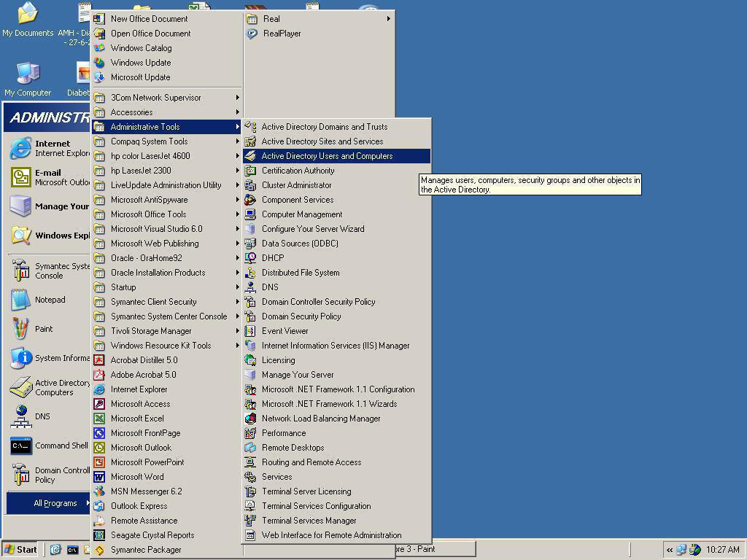Image resolution: width=747 pixels, height=560 pixels.
Task: Open Active Directory Domains and Trusts
Action: 336,127
